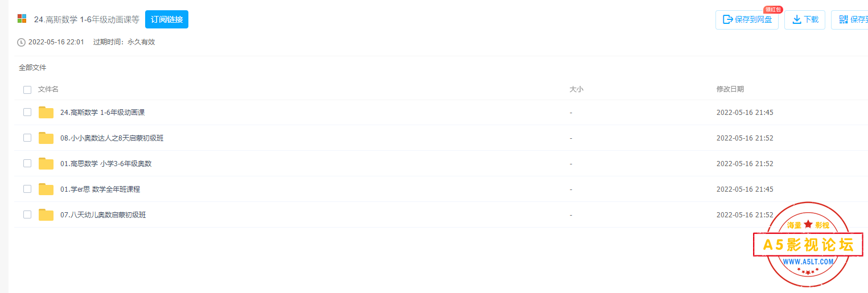The height and width of the screenshot is (293, 868).
Task: Sort by 修改日期 column header
Action: [x=730, y=89]
